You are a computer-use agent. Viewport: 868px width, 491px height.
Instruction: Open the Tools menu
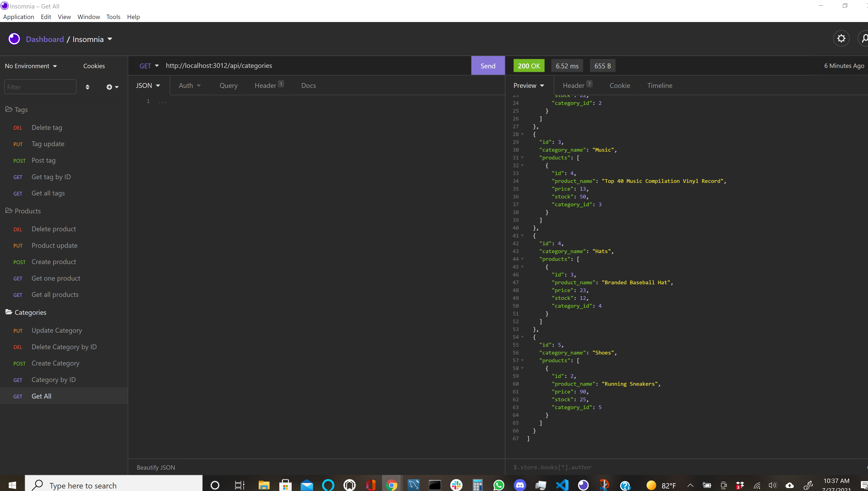[x=113, y=17]
